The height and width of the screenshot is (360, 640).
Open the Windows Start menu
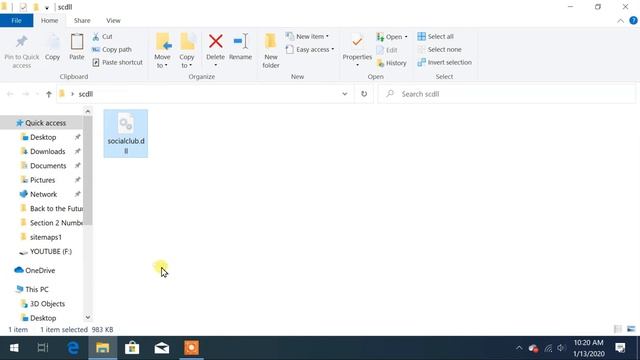[14, 348]
